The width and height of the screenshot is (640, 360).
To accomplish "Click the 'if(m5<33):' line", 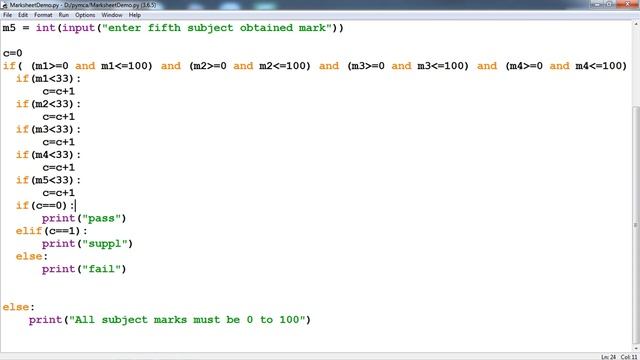I will [48, 180].
